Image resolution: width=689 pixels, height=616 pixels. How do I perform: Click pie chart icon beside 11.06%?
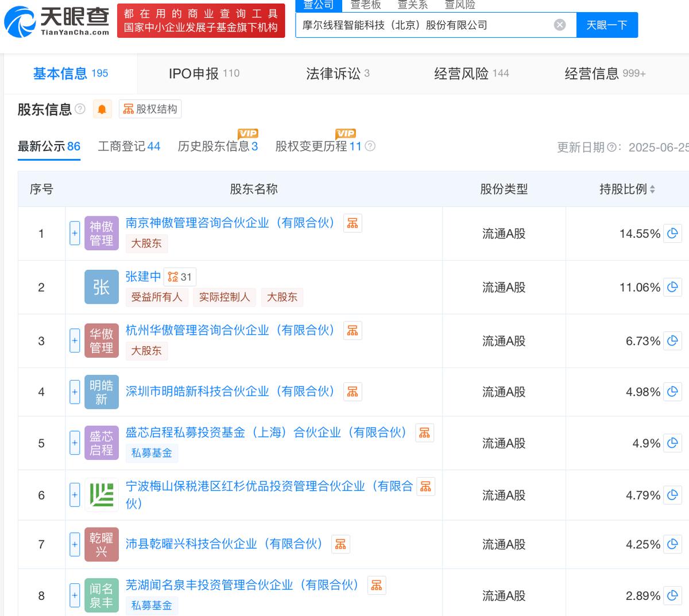coord(672,287)
